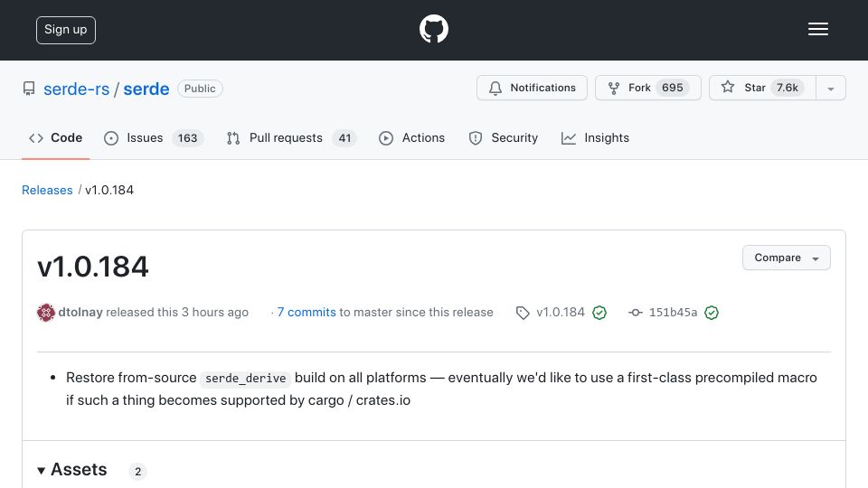Open the serde repository link
This screenshot has height=488, width=868.
[x=146, y=89]
